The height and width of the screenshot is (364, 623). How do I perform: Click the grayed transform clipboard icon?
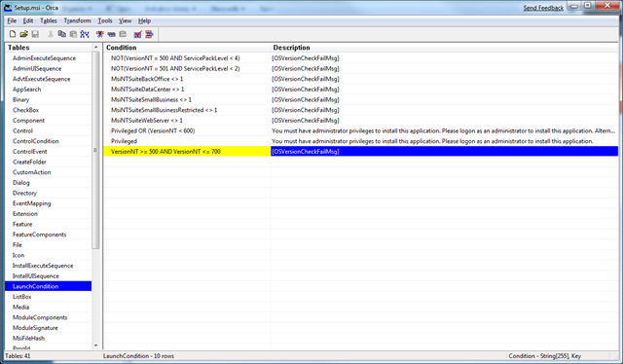tap(123, 34)
